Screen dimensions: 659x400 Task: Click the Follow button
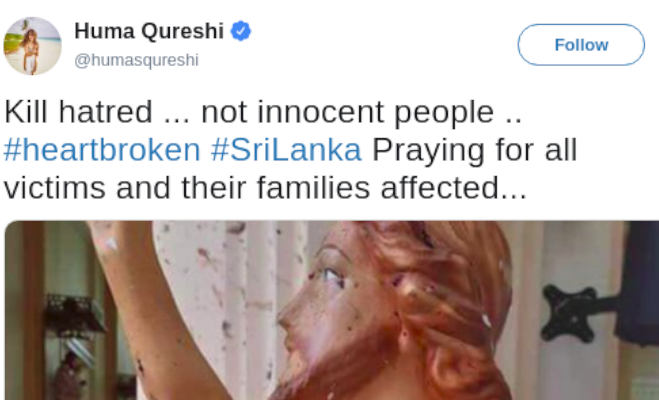pyautogui.click(x=581, y=45)
